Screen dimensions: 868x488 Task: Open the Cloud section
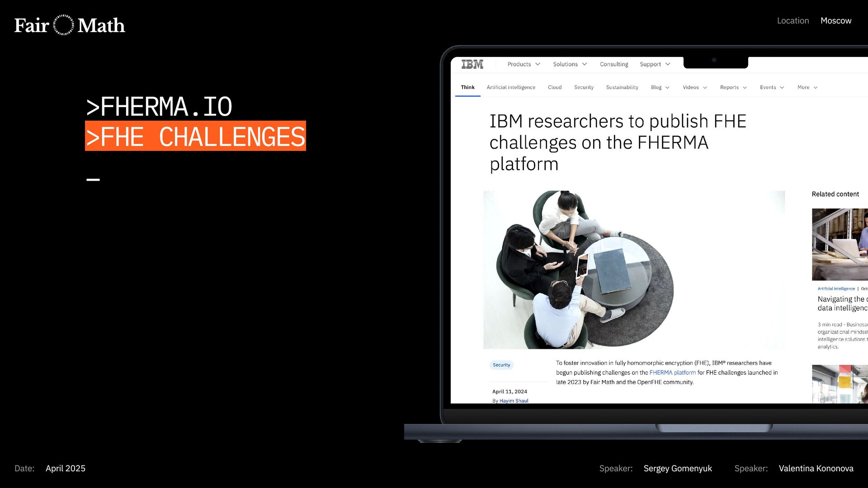554,87
